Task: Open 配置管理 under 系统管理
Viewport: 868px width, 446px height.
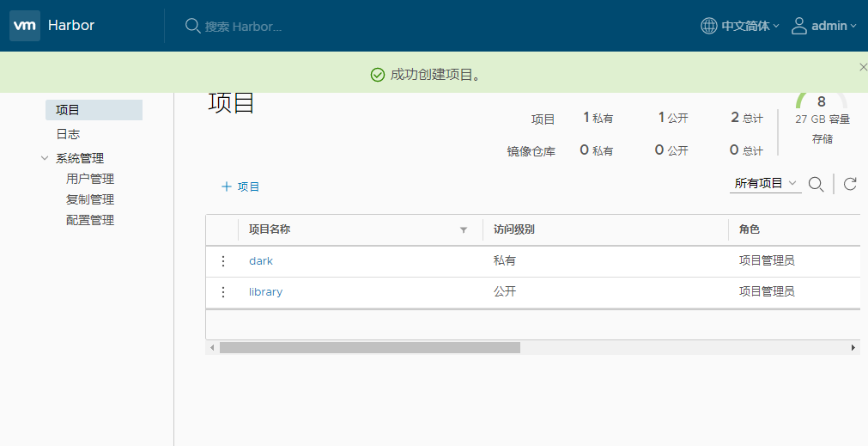Action: (89, 220)
